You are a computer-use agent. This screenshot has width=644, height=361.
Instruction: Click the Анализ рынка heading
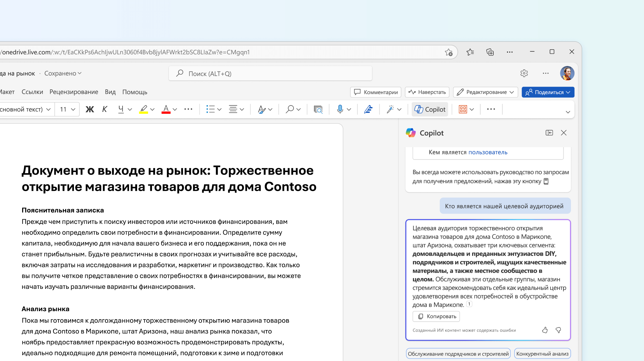(45, 309)
